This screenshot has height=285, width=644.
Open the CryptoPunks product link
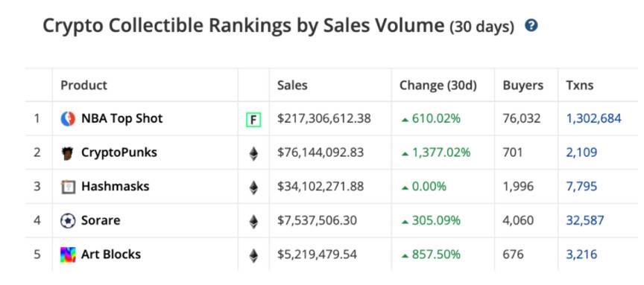pos(119,153)
